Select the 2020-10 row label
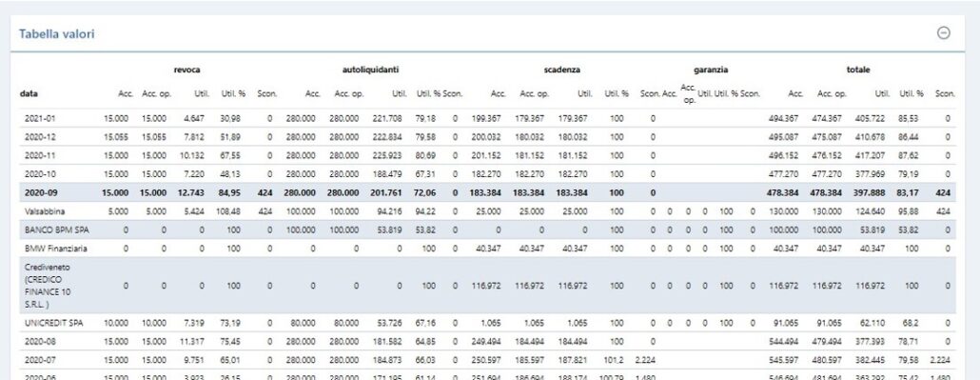Image resolution: width=980 pixels, height=380 pixels. [39, 174]
